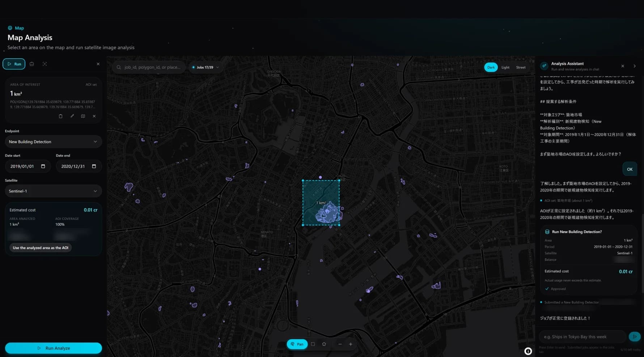Click the 'AOI set' label
644x357 pixels.
click(91, 85)
